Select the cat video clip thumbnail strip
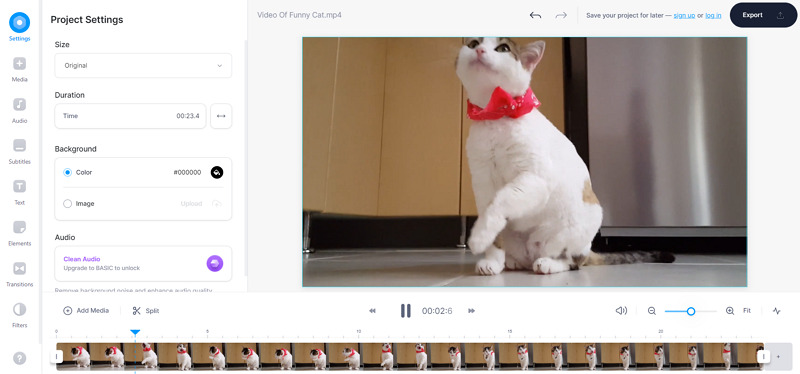 point(410,356)
